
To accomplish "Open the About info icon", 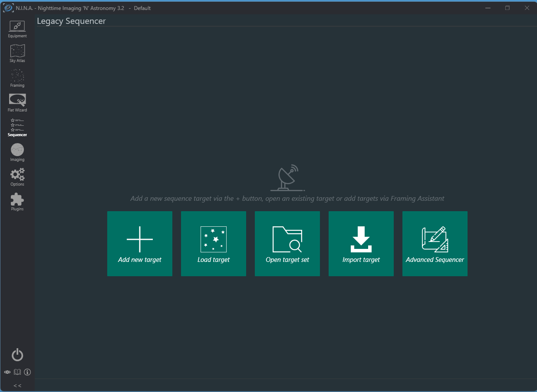I will coord(27,372).
